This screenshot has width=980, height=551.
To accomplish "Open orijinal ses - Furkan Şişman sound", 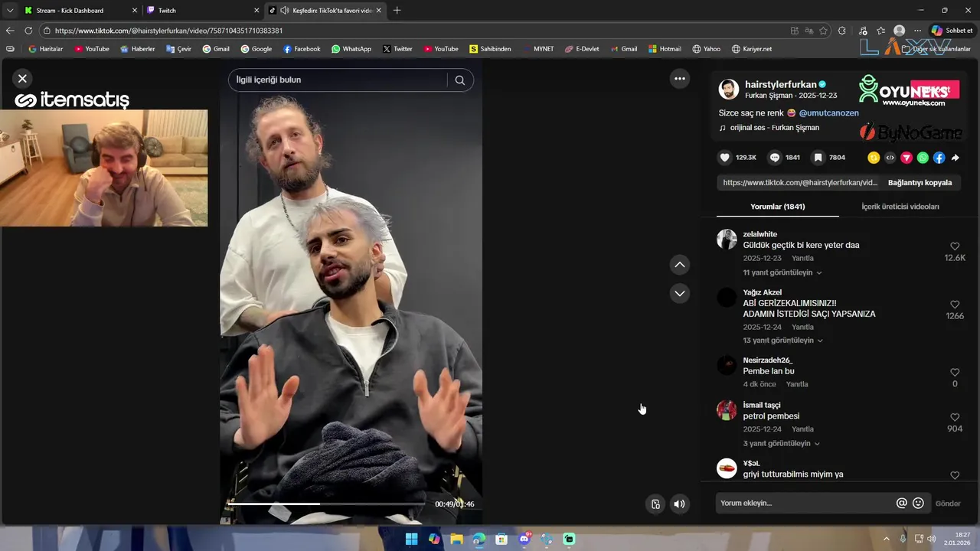I will point(774,128).
